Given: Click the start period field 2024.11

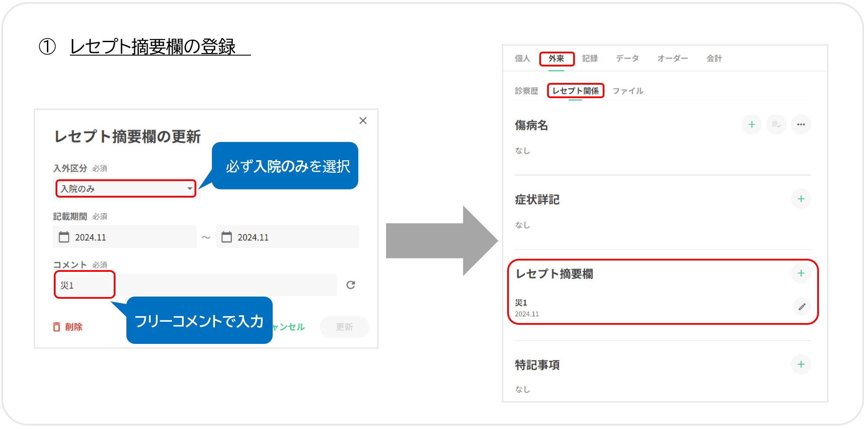Looking at the screenshot, I should pos(125,237).
